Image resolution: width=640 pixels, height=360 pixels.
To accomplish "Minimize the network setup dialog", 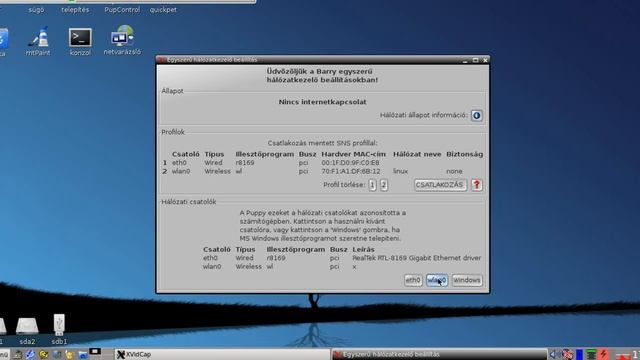I will tap(465, 60).
